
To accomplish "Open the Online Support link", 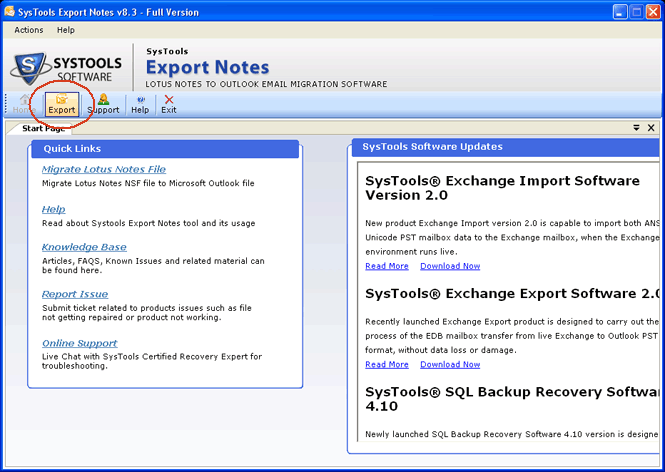I will 80,343.
